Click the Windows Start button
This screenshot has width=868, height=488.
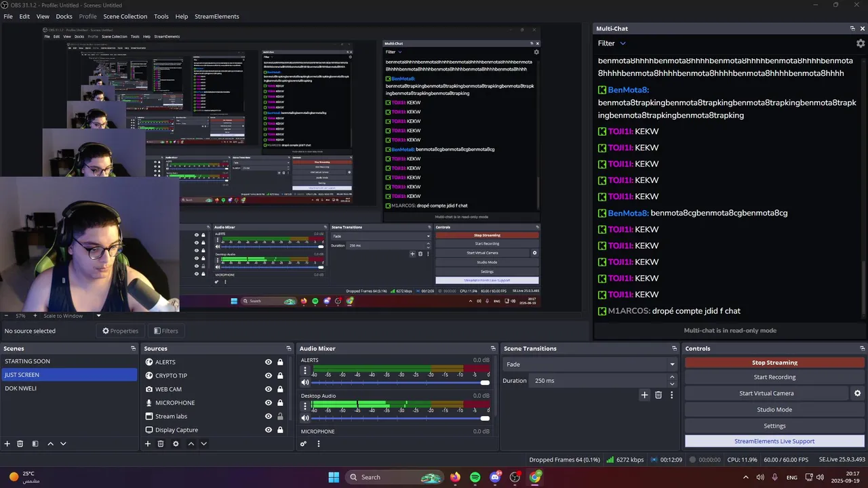point(334,477)
